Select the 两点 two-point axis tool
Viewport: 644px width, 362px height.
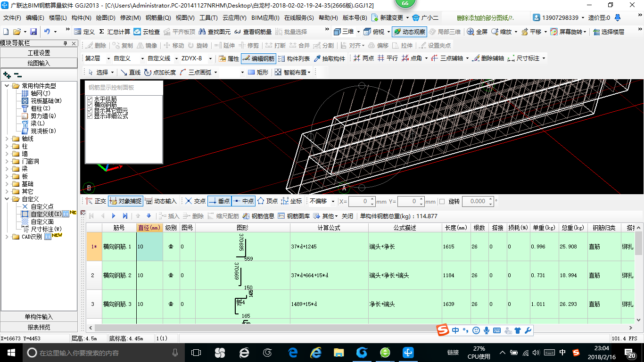coord(363,58)
